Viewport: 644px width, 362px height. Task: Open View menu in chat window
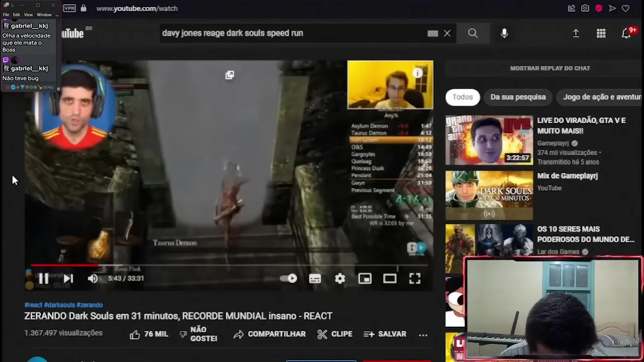tap(28, 15)
